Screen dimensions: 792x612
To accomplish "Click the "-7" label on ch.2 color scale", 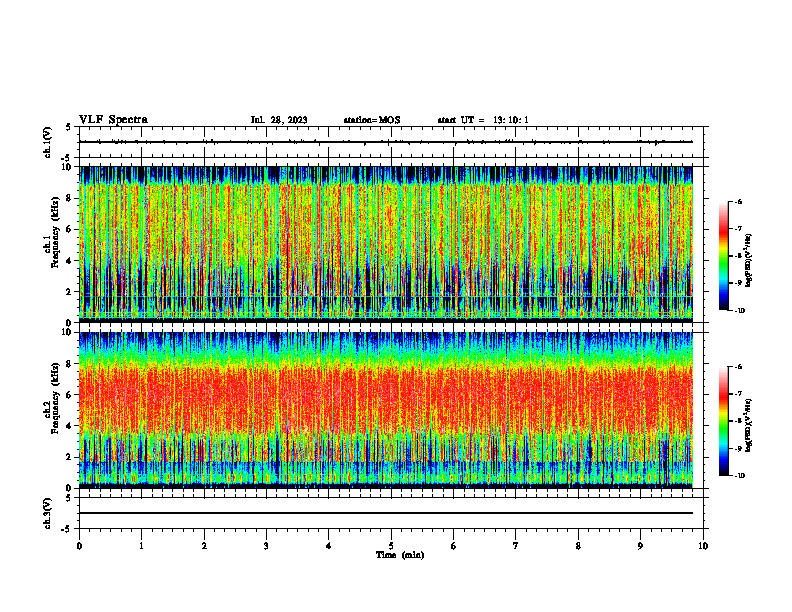I will 738,394.
